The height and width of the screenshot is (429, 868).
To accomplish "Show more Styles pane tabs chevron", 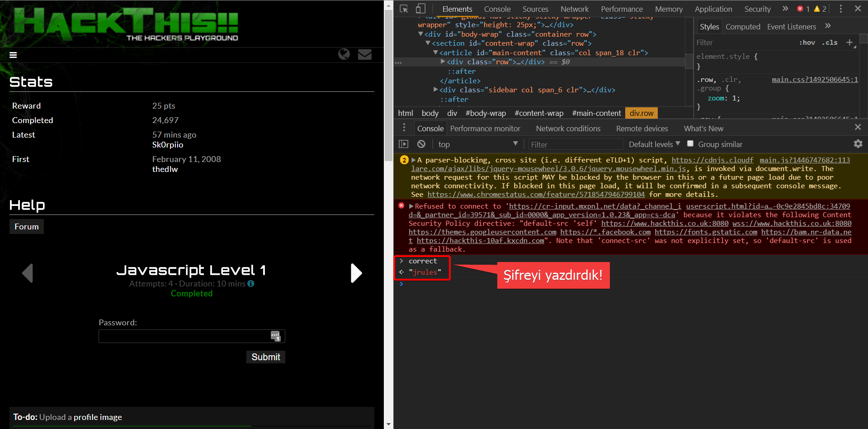I will click(828, 26).
